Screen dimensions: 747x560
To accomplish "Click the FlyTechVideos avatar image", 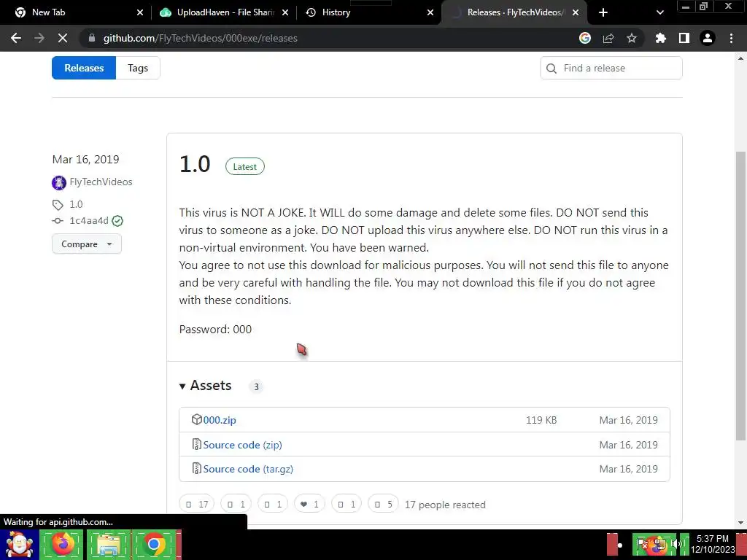I will [x=59, y=182].
